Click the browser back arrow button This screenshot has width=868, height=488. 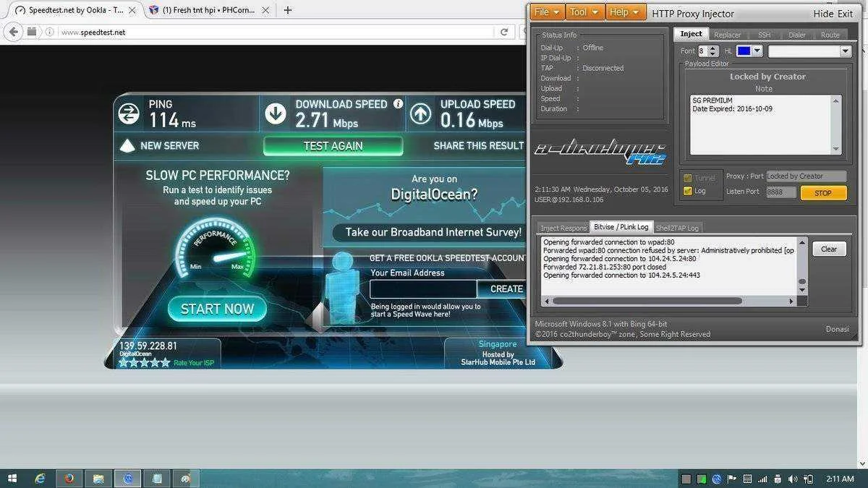coord(12,32)
